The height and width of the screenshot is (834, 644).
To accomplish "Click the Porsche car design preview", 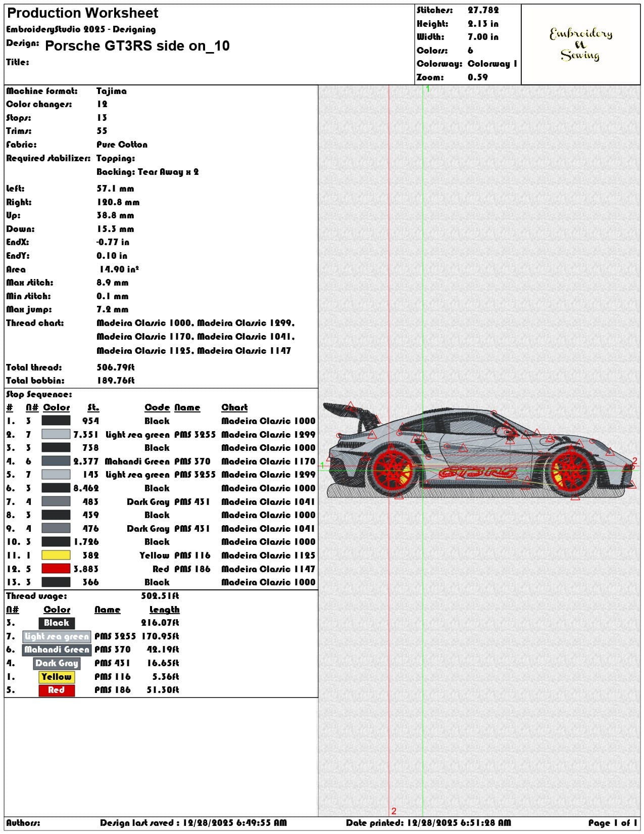I will [480, 451].
